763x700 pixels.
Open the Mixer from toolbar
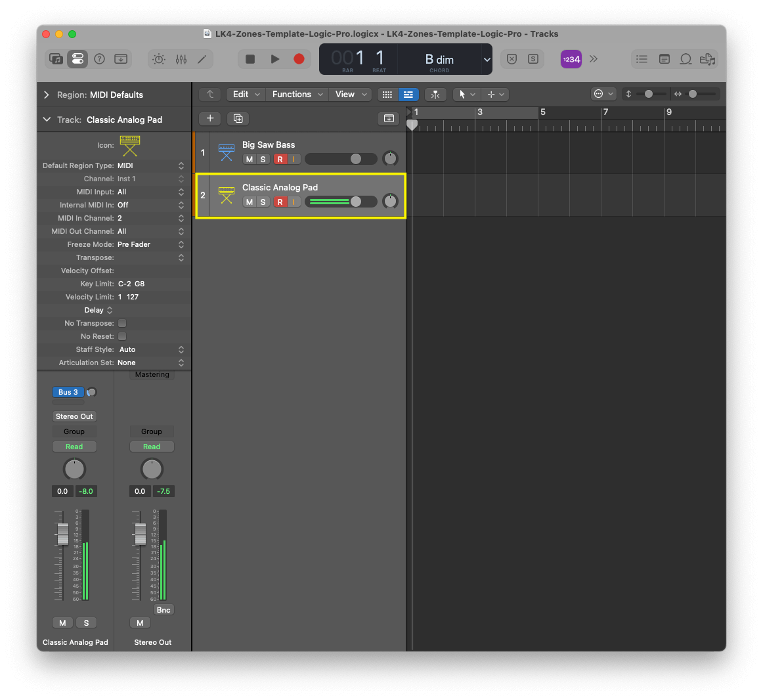pyautogui.click(x=181, y=59)
